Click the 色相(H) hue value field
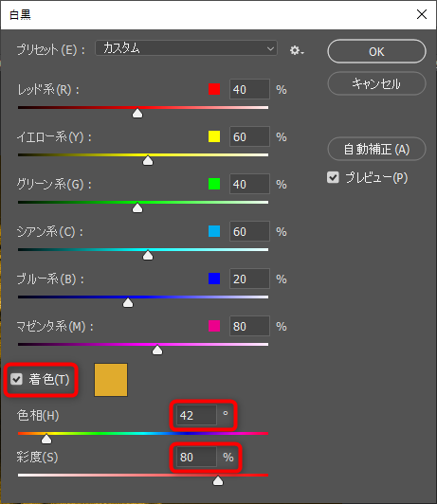This screenshot has width=437, height=504. (196, 415)
